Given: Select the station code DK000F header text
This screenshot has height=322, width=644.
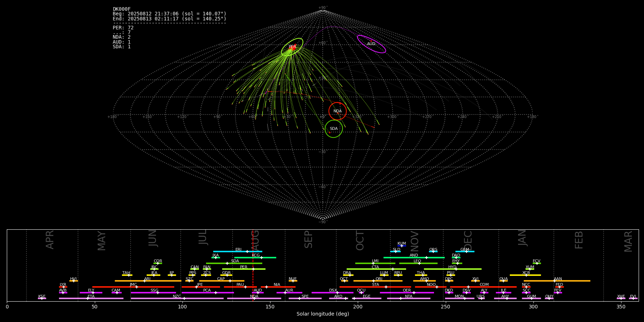Looking at the screenshot, I should (122, 9).
